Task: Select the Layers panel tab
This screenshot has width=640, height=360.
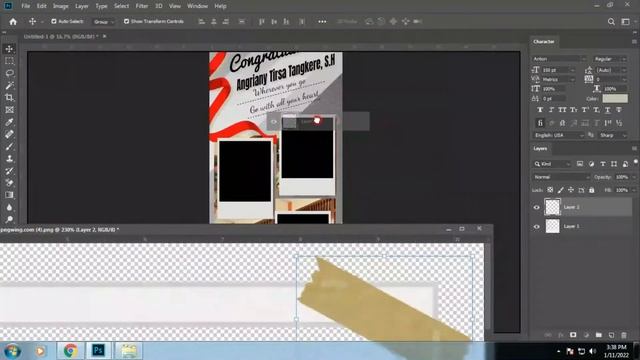Action: pos(540,149)
